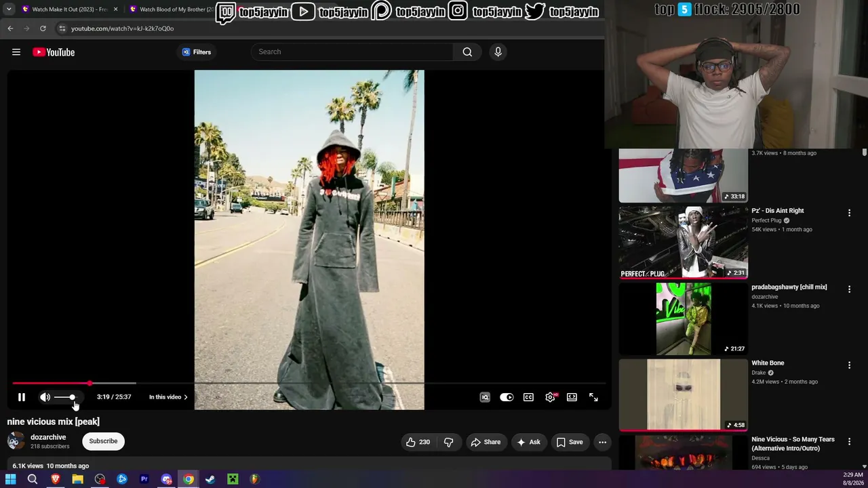868x488 pixels.
Task: Click the search magnifier button
Action: pos(467,52)
